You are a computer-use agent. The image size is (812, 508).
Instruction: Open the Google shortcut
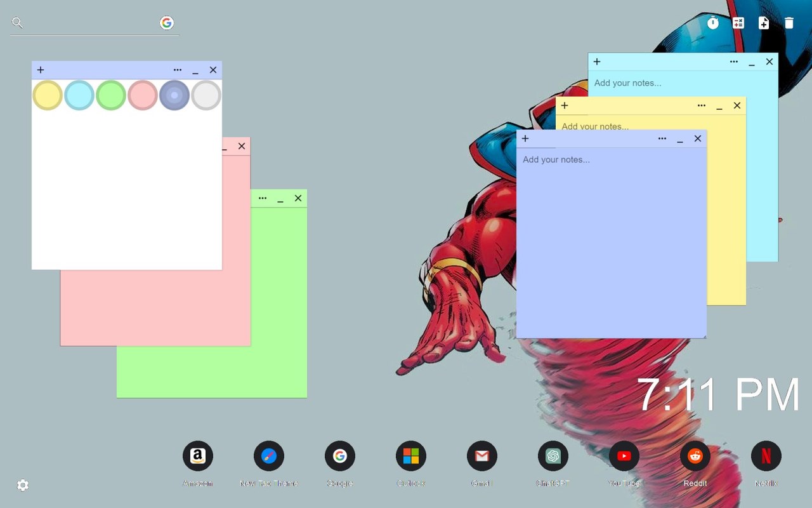[340, 456]
